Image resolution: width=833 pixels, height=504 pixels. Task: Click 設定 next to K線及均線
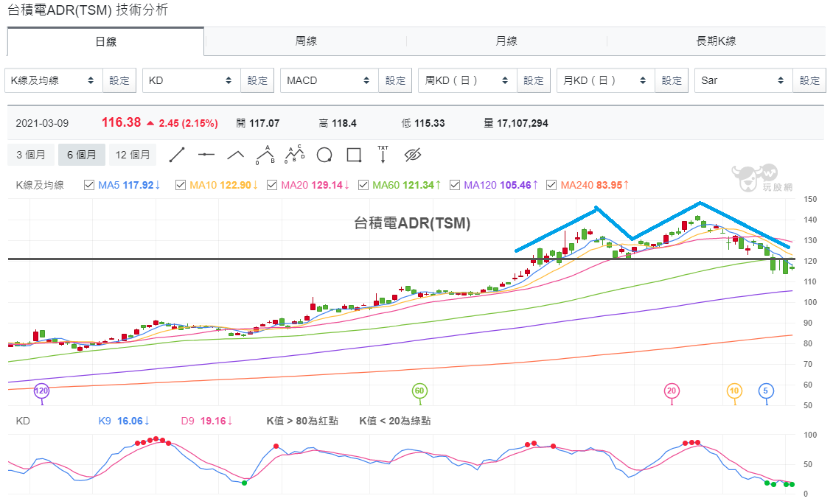pos(119,80)
